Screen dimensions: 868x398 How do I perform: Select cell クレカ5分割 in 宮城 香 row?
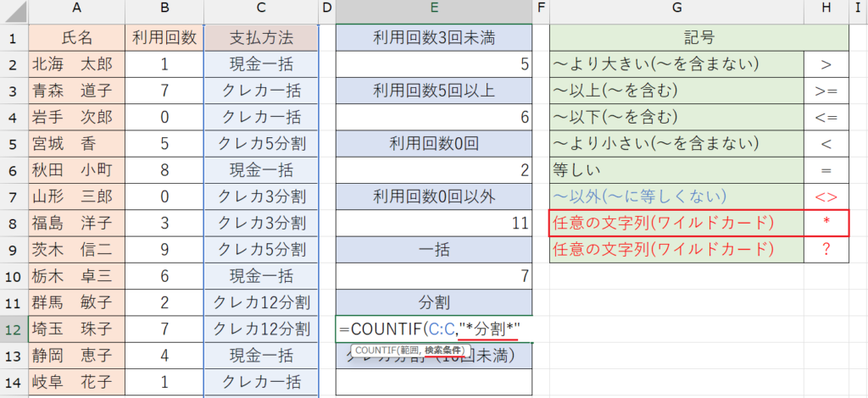[x=261, y=144]
